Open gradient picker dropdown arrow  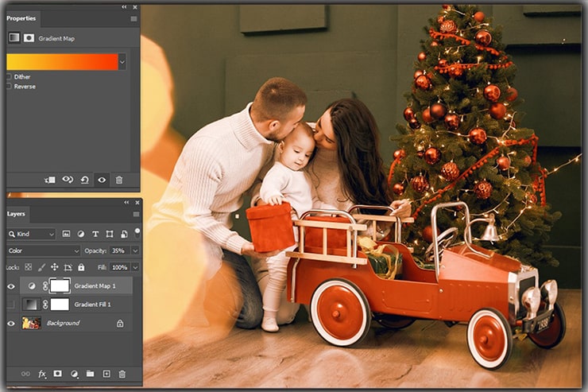point(122,62)
